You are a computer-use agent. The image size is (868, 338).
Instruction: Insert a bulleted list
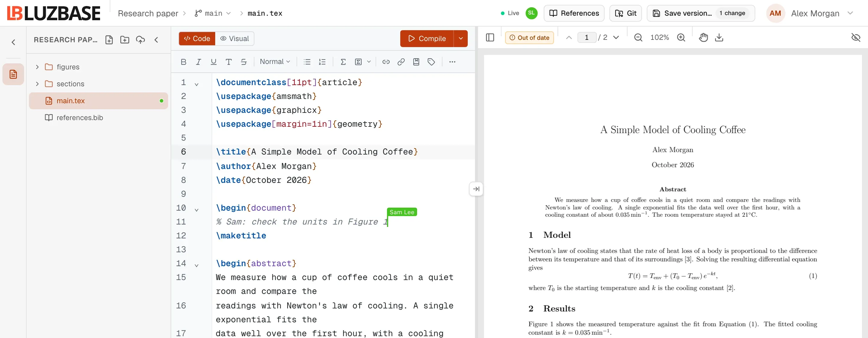coord(307,62)
